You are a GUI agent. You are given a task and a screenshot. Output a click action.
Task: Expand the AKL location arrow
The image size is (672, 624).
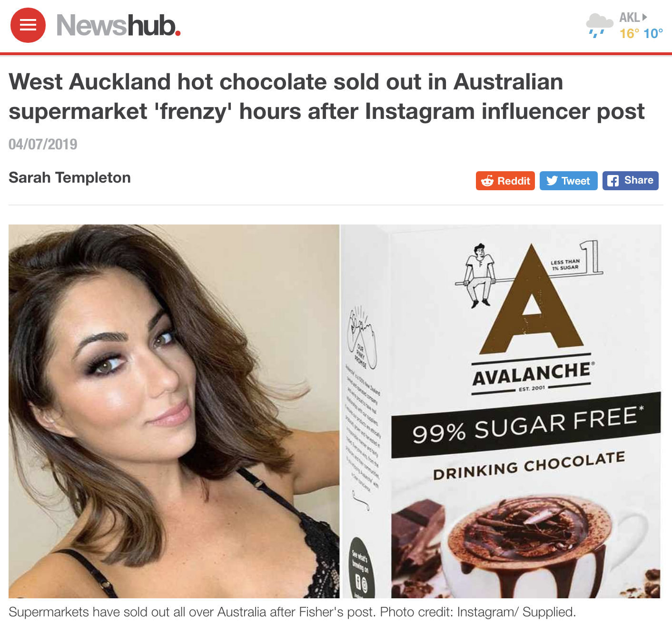click(644, 17)
